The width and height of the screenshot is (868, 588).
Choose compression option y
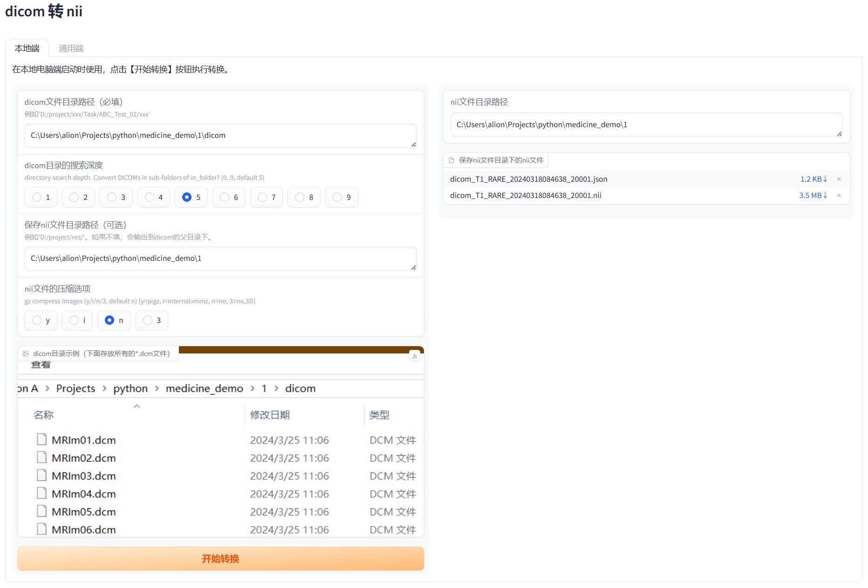[x=41, y=320]
